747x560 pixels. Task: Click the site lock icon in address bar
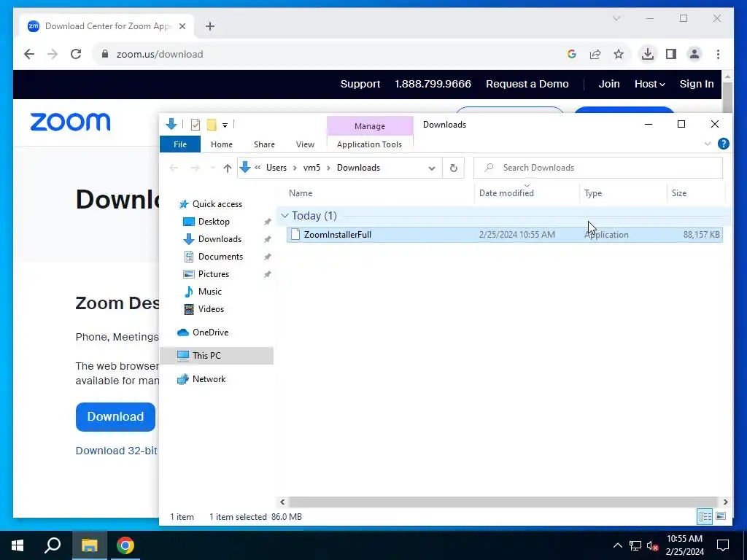(105, 54)
